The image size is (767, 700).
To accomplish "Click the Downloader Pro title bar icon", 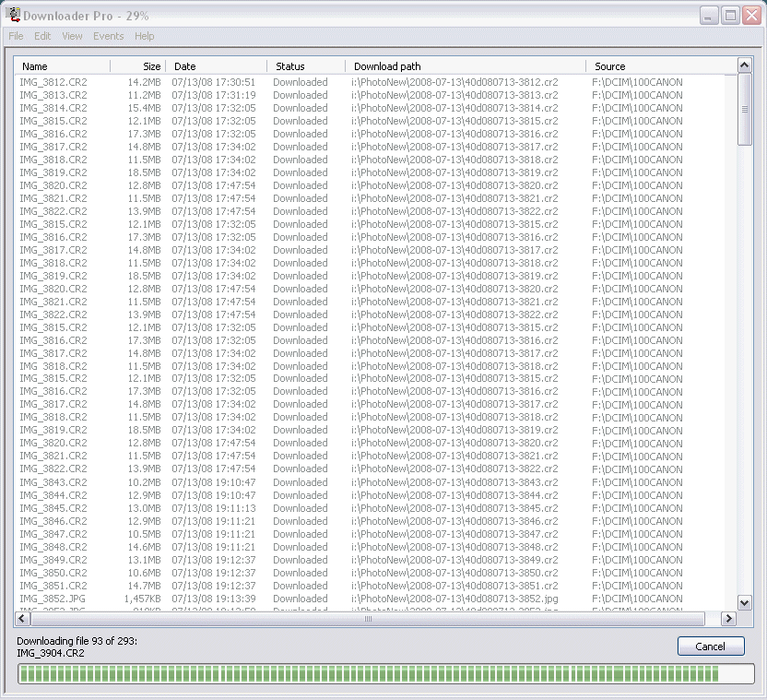I will (14, 16).
